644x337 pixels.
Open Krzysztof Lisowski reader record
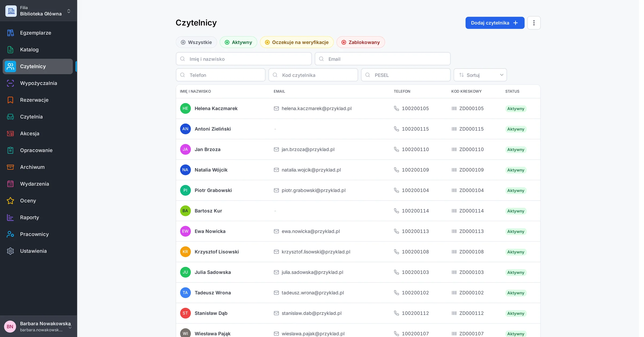[358, 252]
